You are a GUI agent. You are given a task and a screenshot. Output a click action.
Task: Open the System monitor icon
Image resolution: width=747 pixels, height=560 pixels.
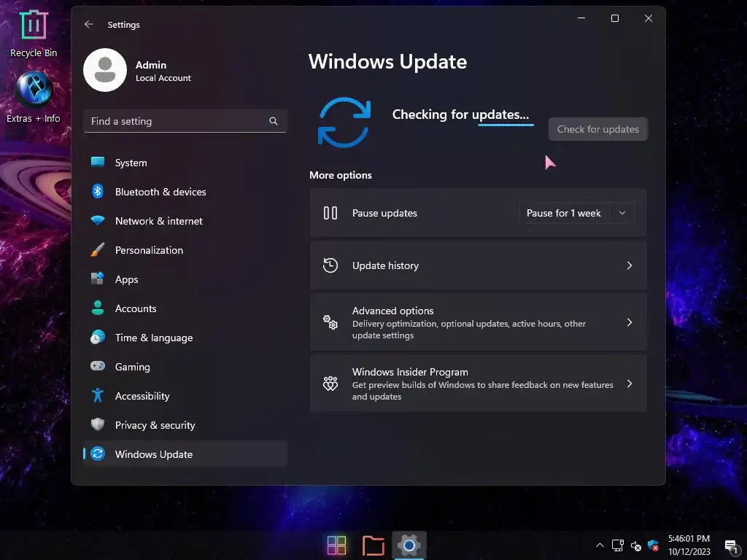click(98, 163)
